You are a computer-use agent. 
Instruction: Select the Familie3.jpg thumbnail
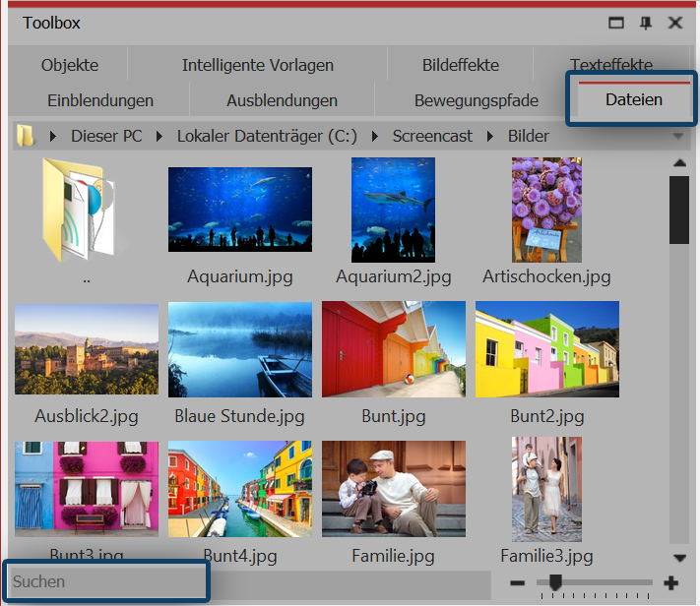(546, 489)
